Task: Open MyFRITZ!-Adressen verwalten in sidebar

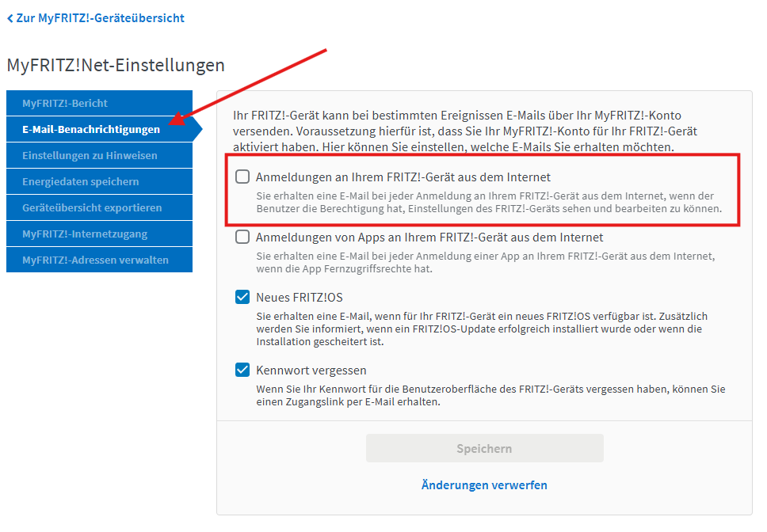Action: (x=95, y=260)
